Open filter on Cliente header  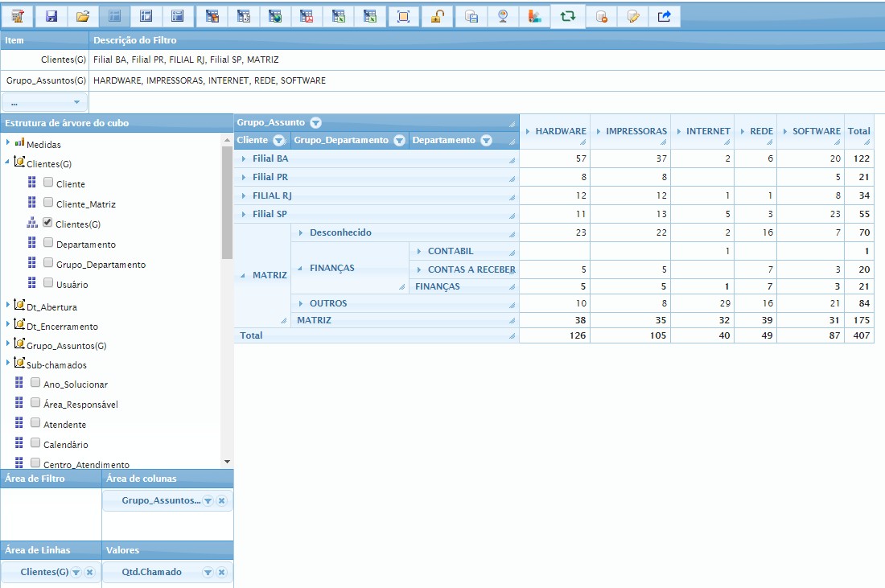pyautogui.click(x=279, y=140)
